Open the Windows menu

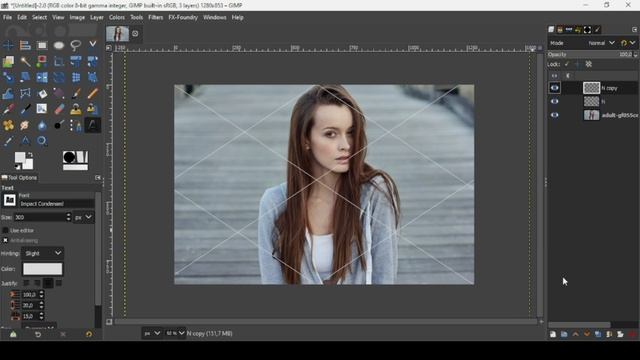214,18
